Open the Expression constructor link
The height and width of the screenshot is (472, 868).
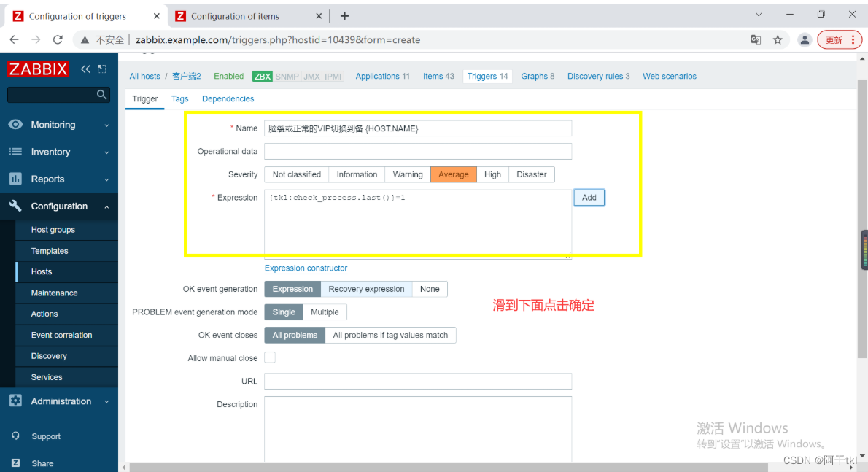click(306, 268)
